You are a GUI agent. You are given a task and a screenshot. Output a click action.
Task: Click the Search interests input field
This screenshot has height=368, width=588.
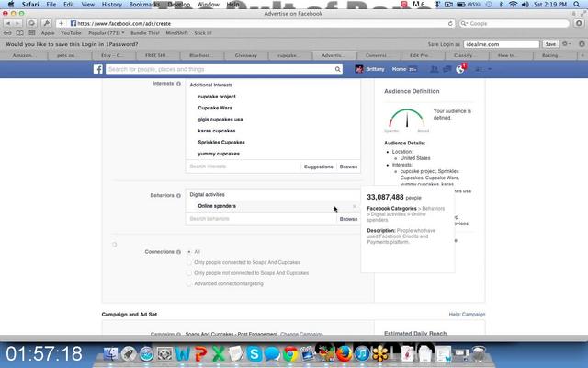click(x=243, y=167)
